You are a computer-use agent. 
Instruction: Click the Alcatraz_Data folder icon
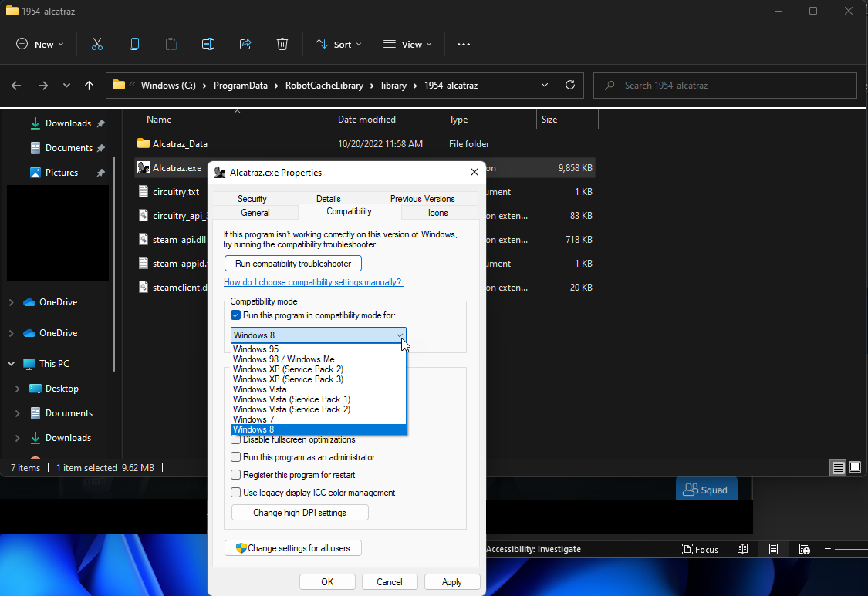pos(144,144)
